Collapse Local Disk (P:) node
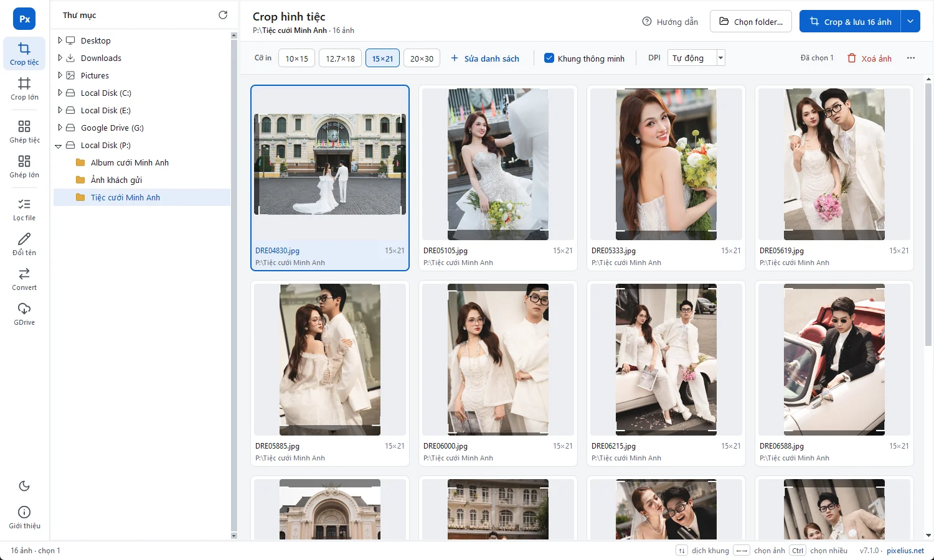 coord(59,146)
